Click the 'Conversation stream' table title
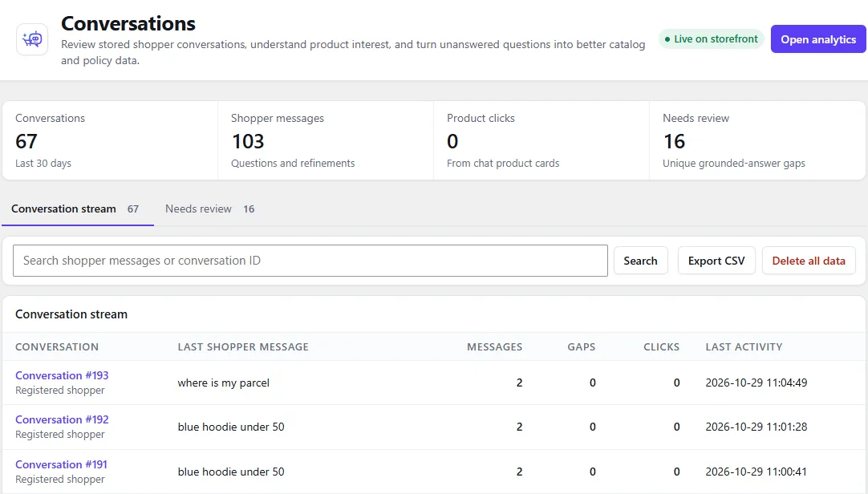 point(71,314)
